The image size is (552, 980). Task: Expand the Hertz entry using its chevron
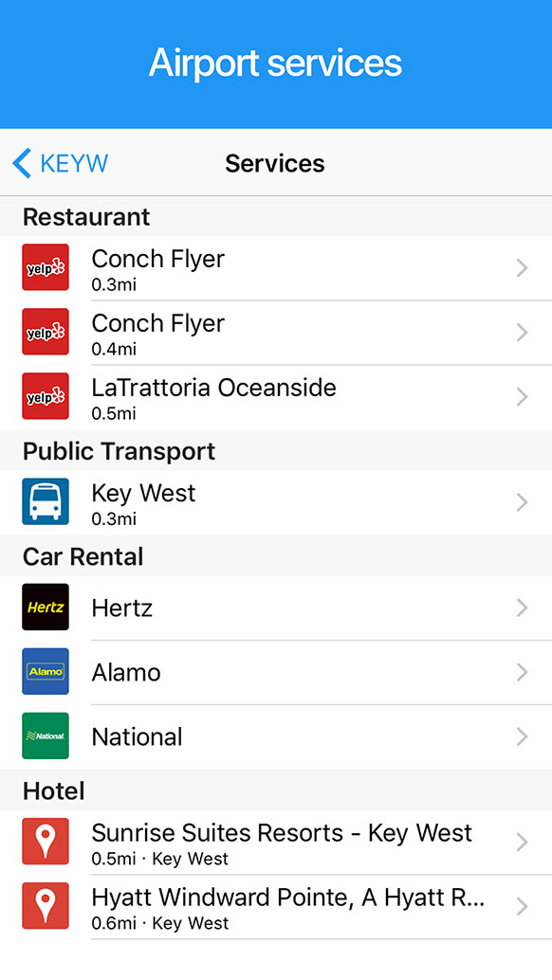[x=522, y=608]
